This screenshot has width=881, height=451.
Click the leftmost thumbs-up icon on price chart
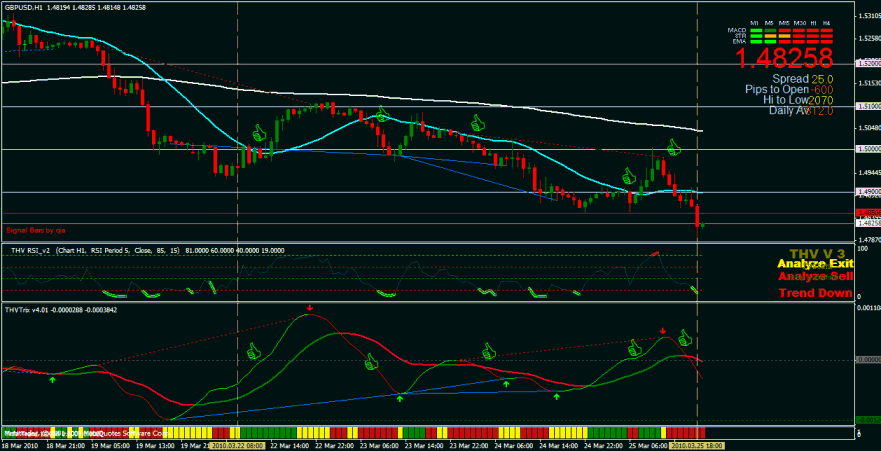257,132
